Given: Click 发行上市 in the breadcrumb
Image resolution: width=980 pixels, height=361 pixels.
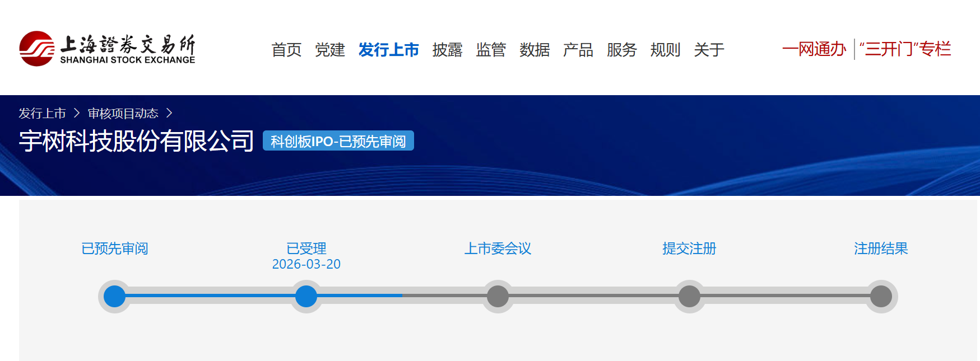Looking at the screenshot, I should pos(42,114).
